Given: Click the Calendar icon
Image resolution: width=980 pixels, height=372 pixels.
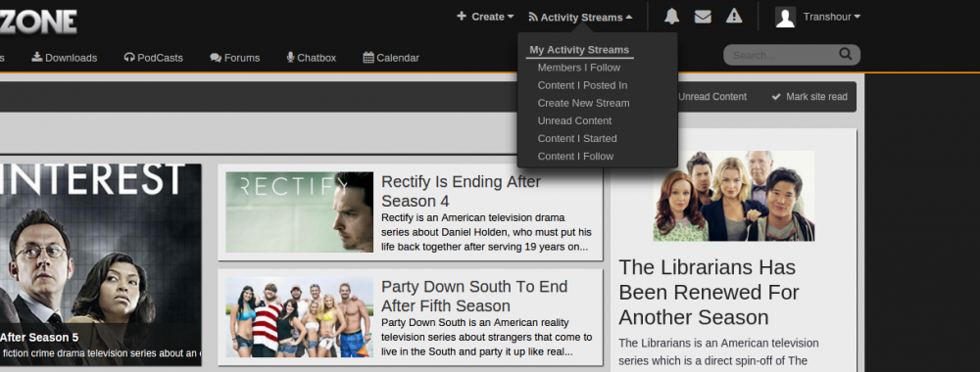Looking at the screenshot, I should (368, 57).
